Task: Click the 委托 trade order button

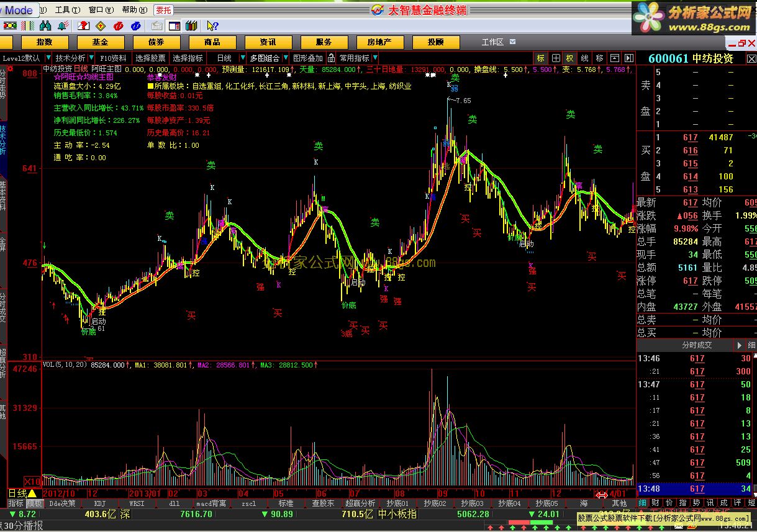Action: tap(163, 9)
